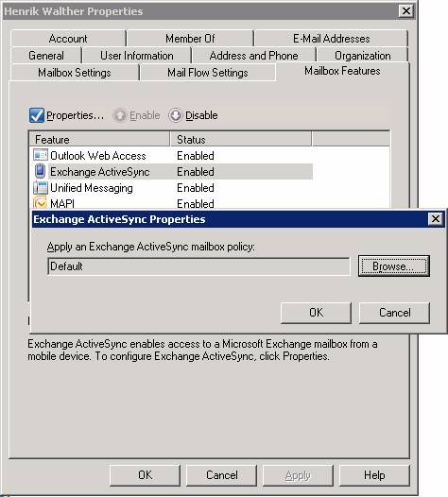Open the User Information tab
This screenshot has height=497, width=448.
pyautogui.click(x=137, y=56)
